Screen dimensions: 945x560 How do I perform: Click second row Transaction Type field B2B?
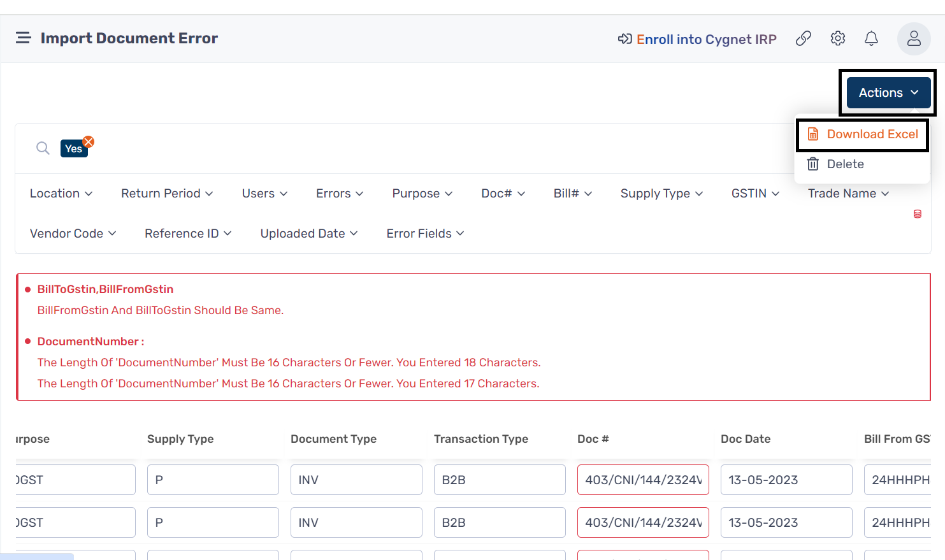coord(500,522)
